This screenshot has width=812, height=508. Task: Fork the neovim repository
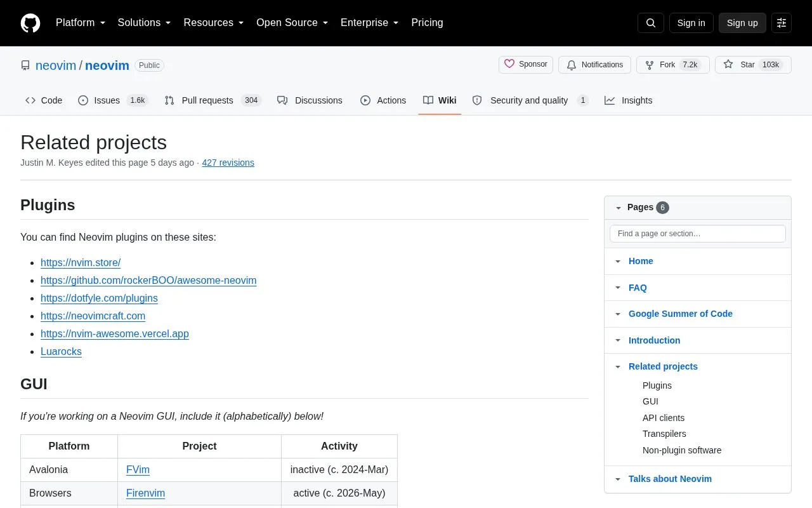[x=672, y=65]
